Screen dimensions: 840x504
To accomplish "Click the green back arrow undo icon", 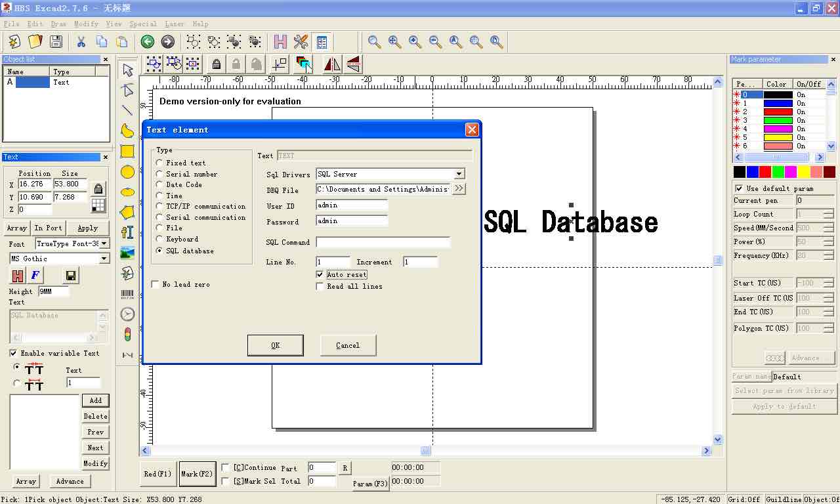I will tap(148, 42).
